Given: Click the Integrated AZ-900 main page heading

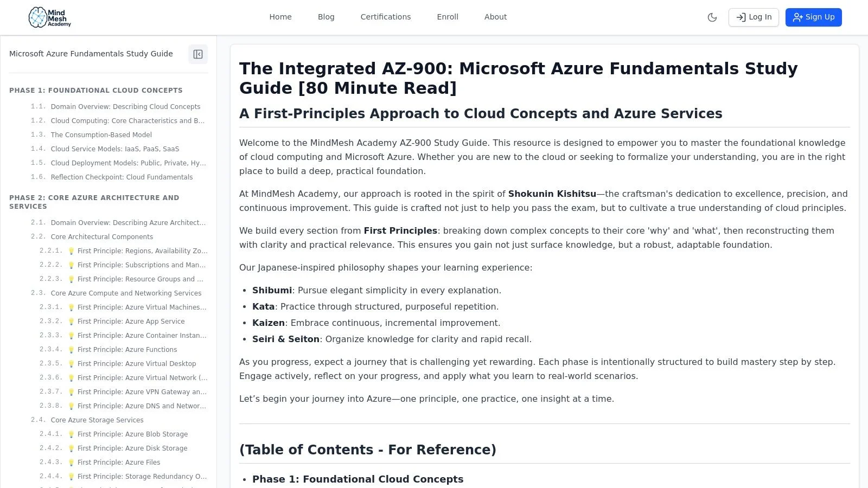Looking at the screenshot, I should point(519,78).
